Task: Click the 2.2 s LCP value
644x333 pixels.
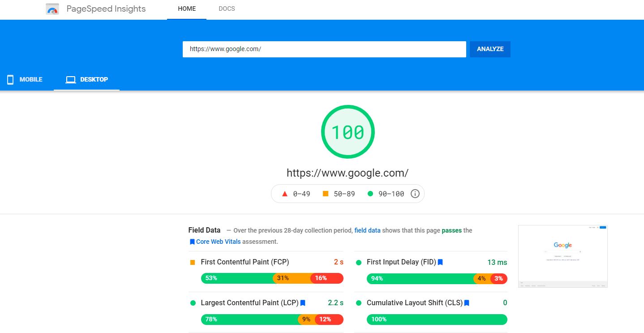Action: pos(335,303)
